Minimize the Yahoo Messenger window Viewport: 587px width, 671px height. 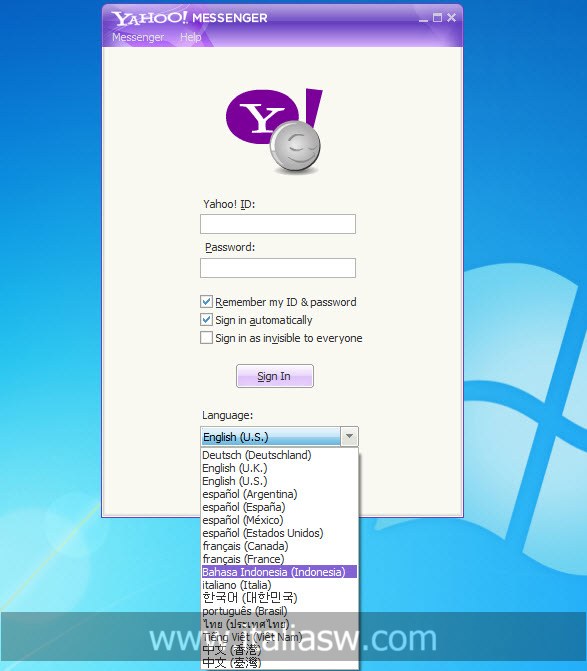coord(423,18)
